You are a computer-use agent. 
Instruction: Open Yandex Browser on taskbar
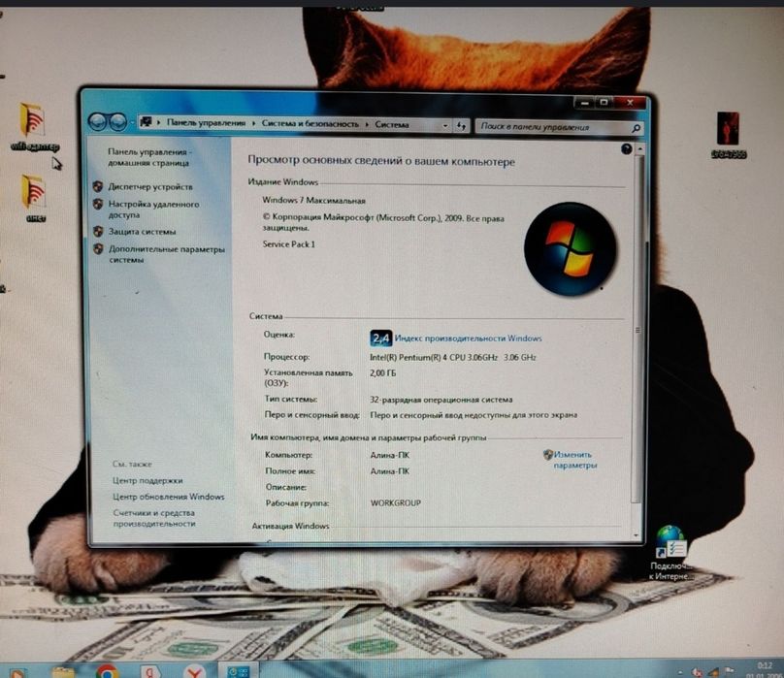(x=193, y=672)
